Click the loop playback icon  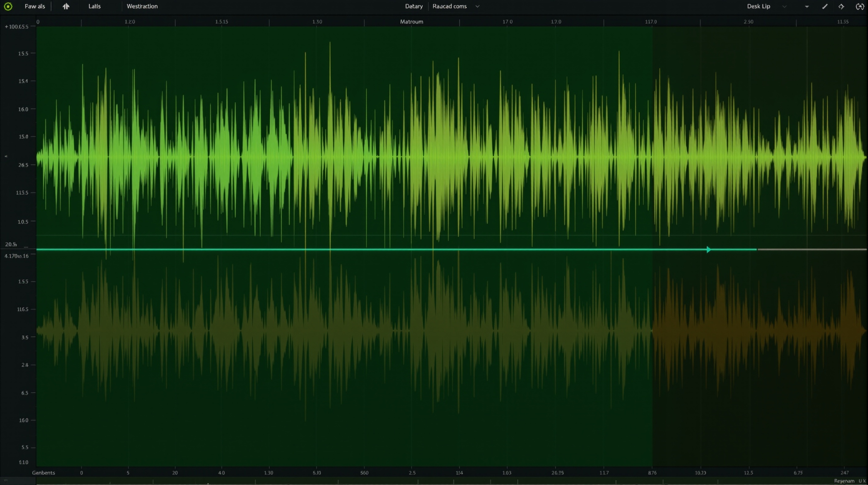tap(859, 6)
